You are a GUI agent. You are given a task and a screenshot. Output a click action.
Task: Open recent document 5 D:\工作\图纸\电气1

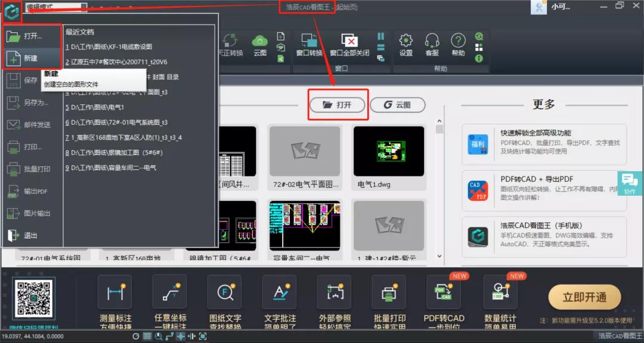click(x=94, y=107)
